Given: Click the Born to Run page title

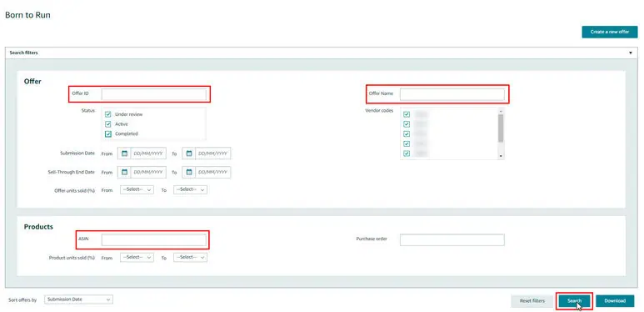Looking at the screenshot, I should click(28, 15).
